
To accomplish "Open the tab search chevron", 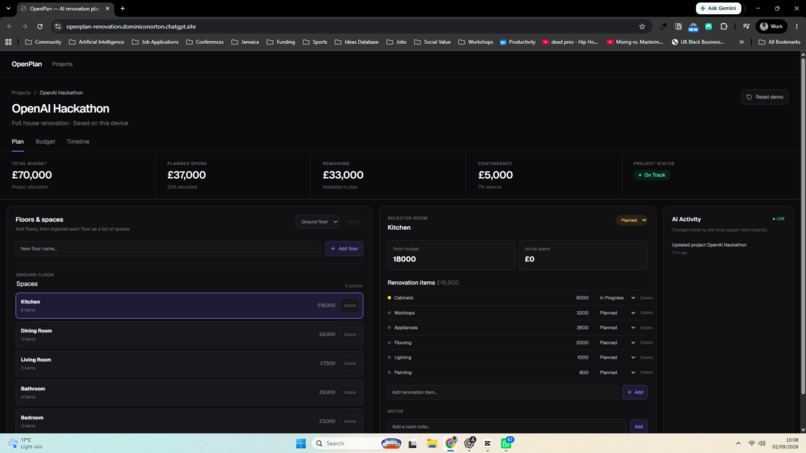I will point(8,8).
